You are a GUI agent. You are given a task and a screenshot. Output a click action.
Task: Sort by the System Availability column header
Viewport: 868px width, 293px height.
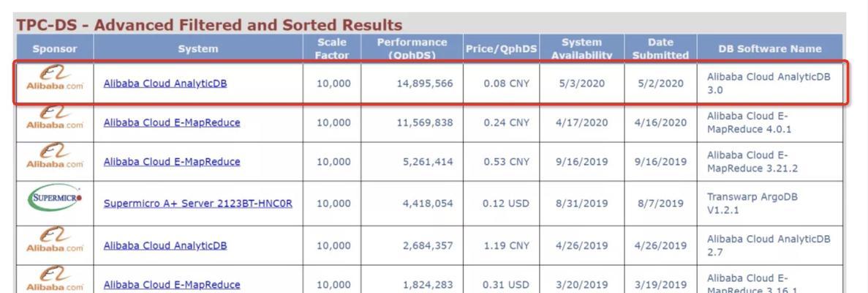(582, 48)
